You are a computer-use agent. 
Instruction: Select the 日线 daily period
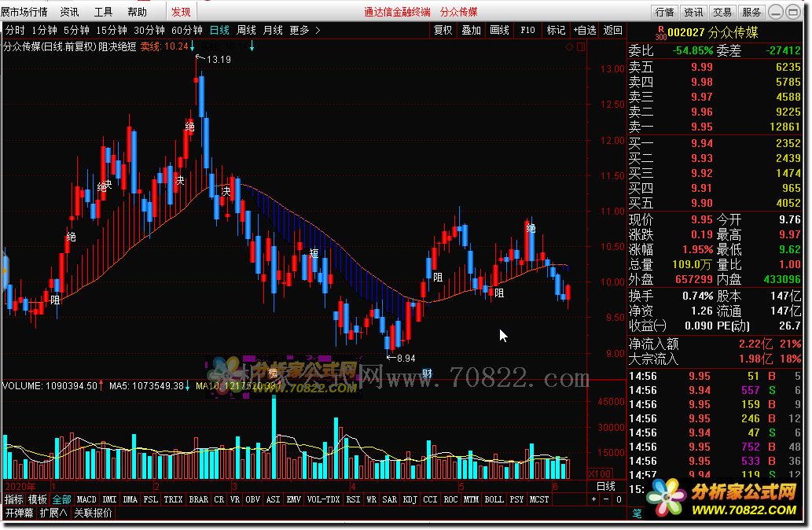click(x=219, y=31)
